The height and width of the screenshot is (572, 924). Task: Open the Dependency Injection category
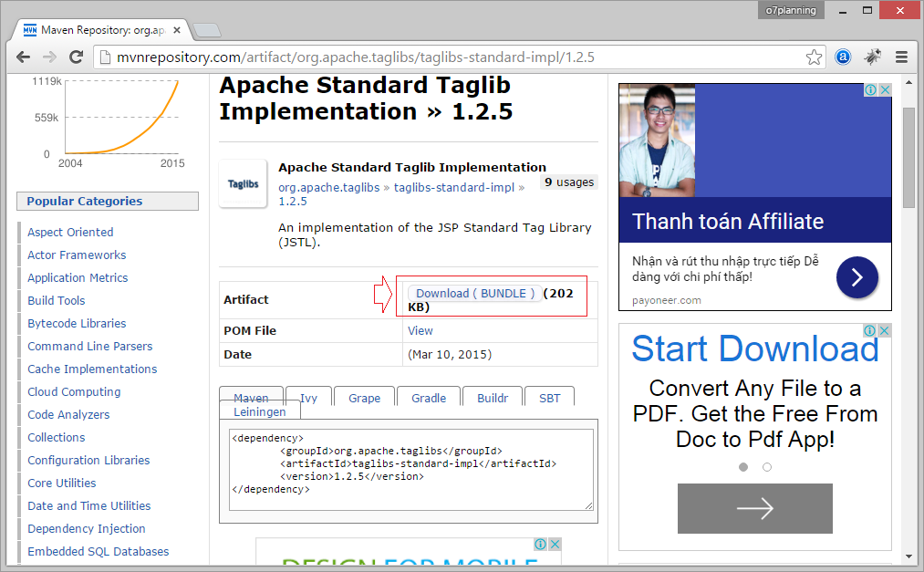click(x=86, y=529)
